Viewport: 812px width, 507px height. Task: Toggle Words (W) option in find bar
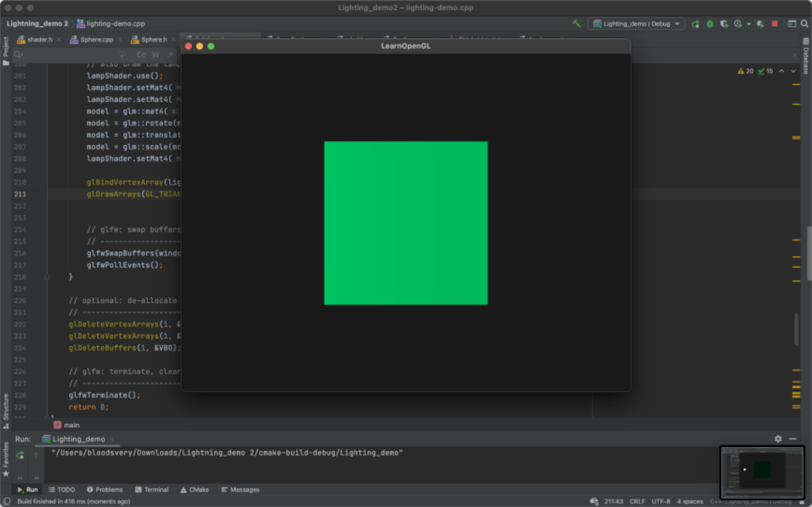click(x=155, y=55)
